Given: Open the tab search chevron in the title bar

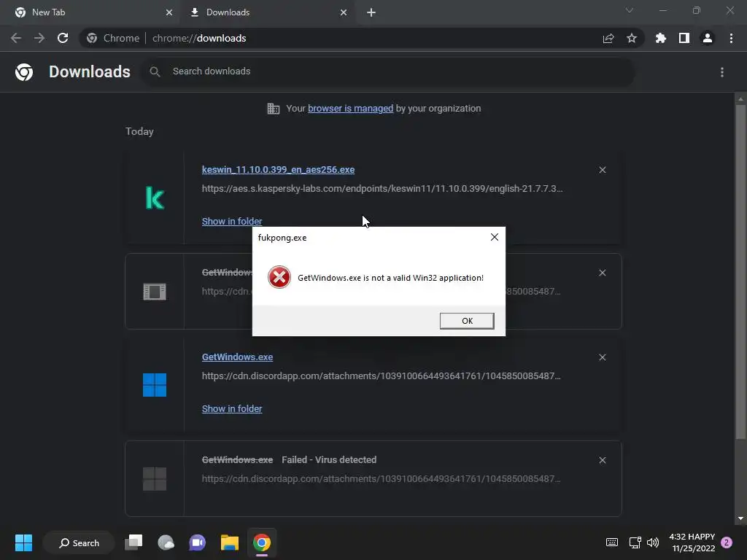Looking at the screenshot, I should click(630, 10).
